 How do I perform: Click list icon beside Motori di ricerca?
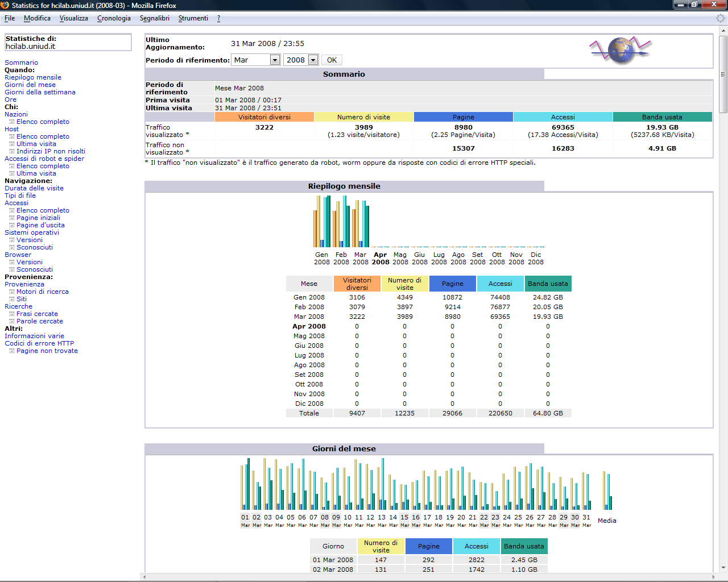[x=11, y=292]
